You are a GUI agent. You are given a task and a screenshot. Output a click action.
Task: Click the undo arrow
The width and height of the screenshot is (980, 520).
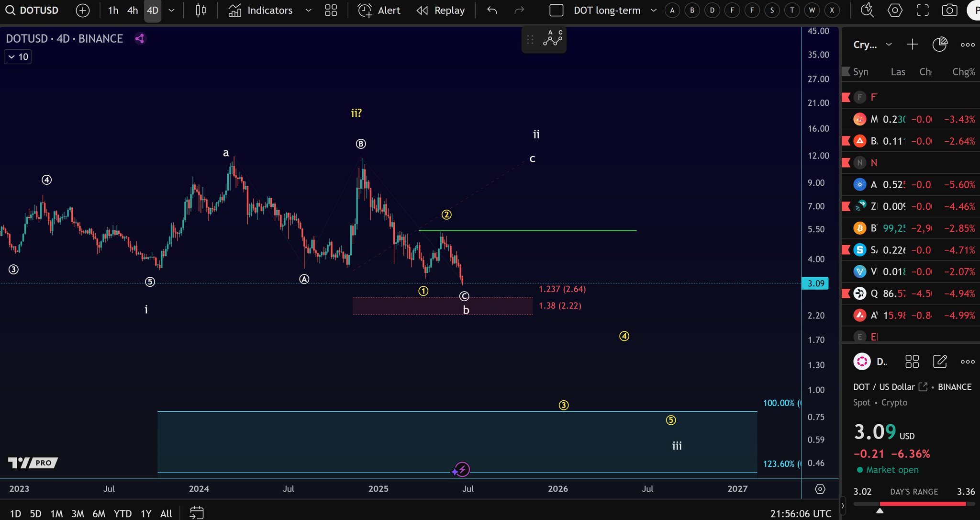[492, 10]
